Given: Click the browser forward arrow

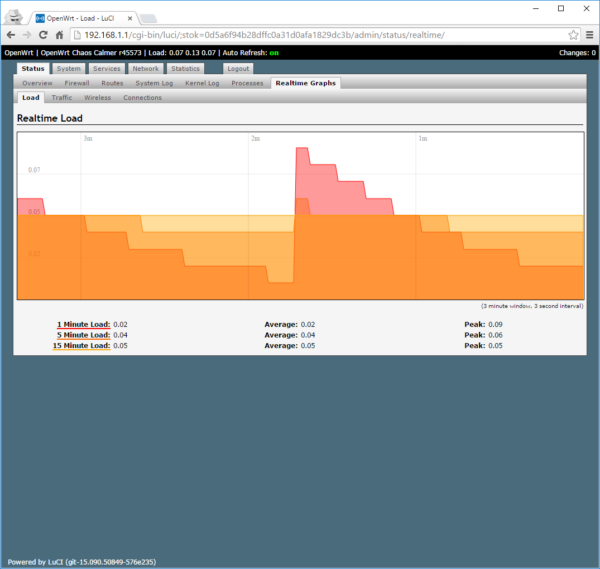Looking at the screenshot, I should coord(27,35).
